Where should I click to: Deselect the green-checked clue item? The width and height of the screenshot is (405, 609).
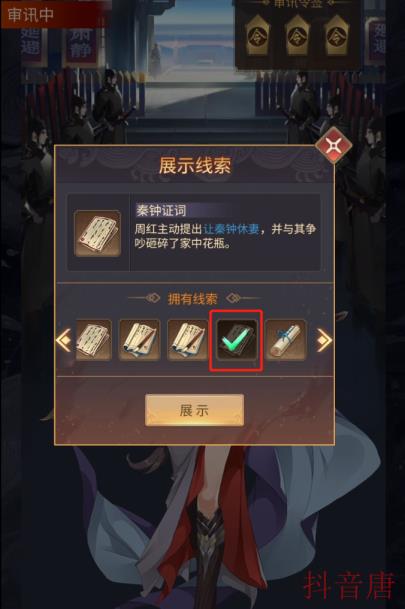pyautogui.click(x=236, y=340)
